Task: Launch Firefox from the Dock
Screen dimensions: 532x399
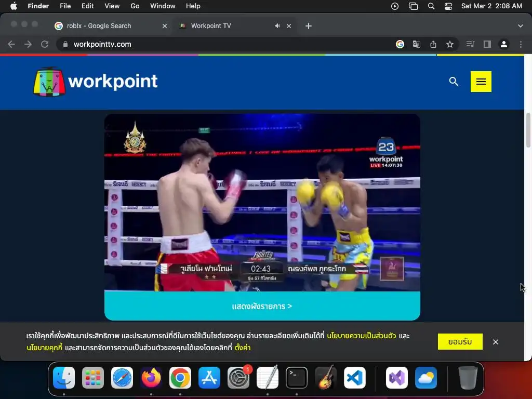Action: (x=151, y=378)
